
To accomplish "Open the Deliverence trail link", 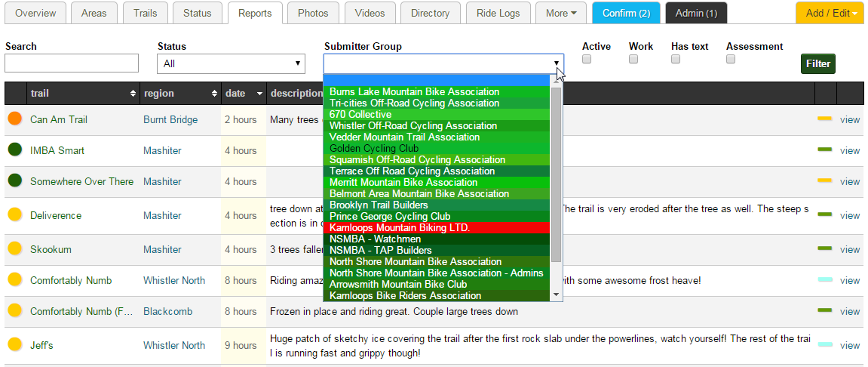I will point(55,216).
